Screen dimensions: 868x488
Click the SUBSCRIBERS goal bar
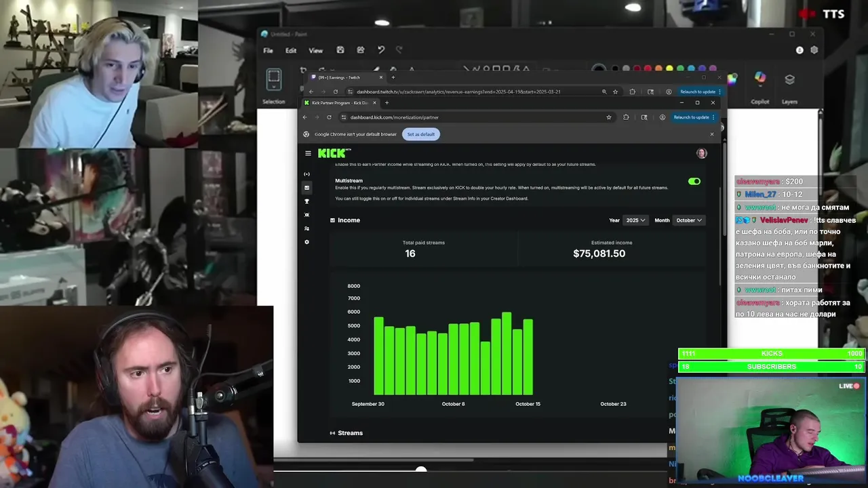click(772, 367)
